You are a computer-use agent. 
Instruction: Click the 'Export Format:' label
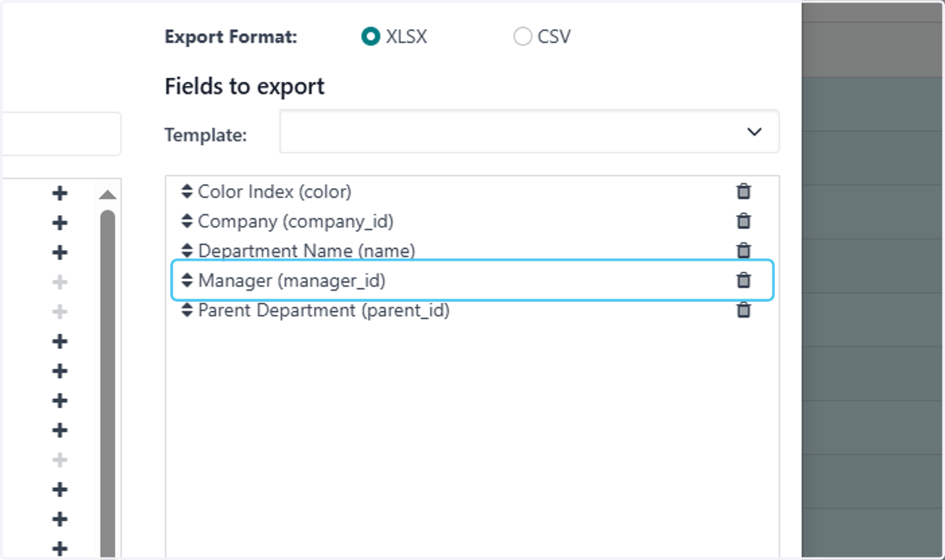tap(231, 37)
